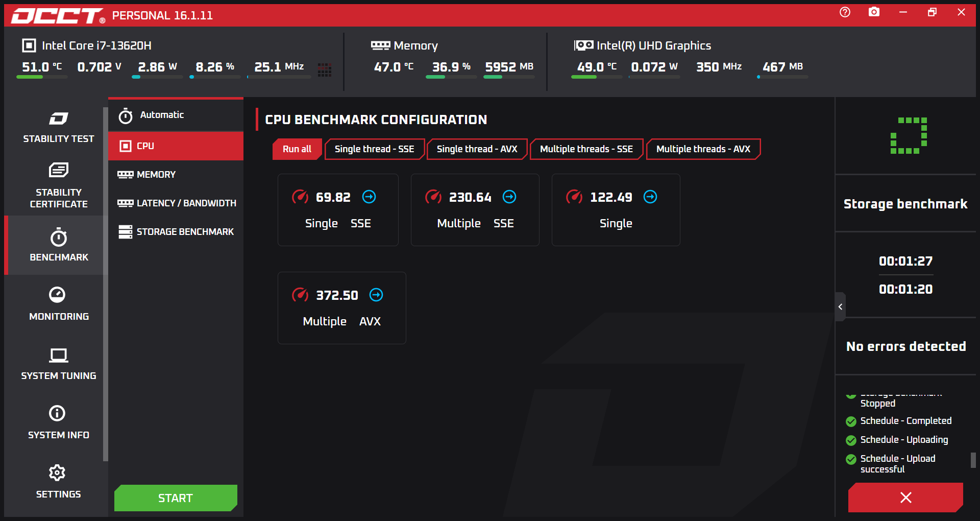The height and width of the screenshot is (521, 980).
Task: Select Memory benchmark entry
Action: (x=176, y=175)
